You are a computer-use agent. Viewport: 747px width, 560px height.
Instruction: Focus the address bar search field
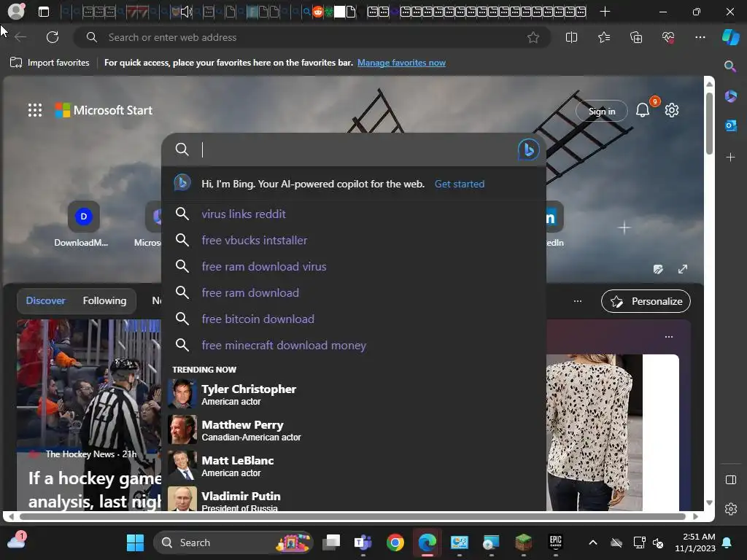click(x=312, y=37)
